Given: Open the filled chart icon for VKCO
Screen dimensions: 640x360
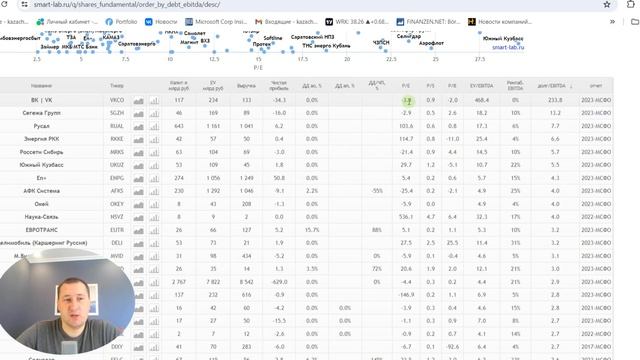Looking at the screenshot, I should 138,100.
